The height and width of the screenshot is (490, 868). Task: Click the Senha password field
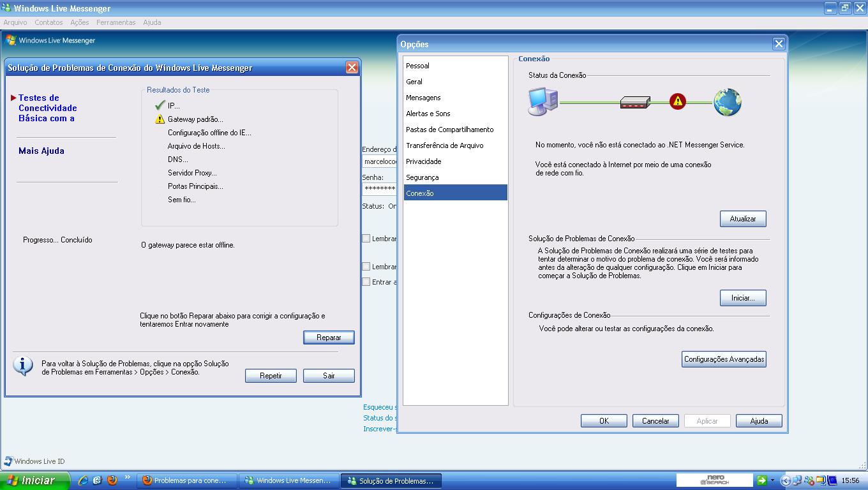tap(379, 189)
